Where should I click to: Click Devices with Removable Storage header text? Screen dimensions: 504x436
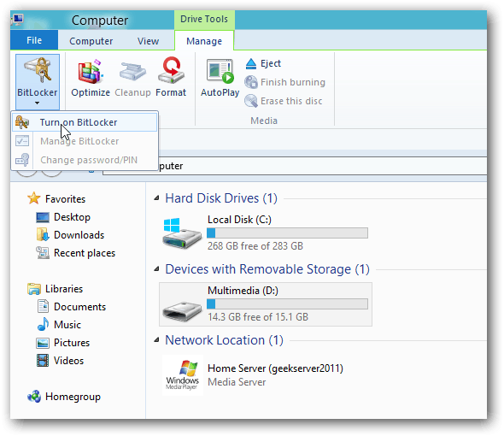[x=267, y=269]
